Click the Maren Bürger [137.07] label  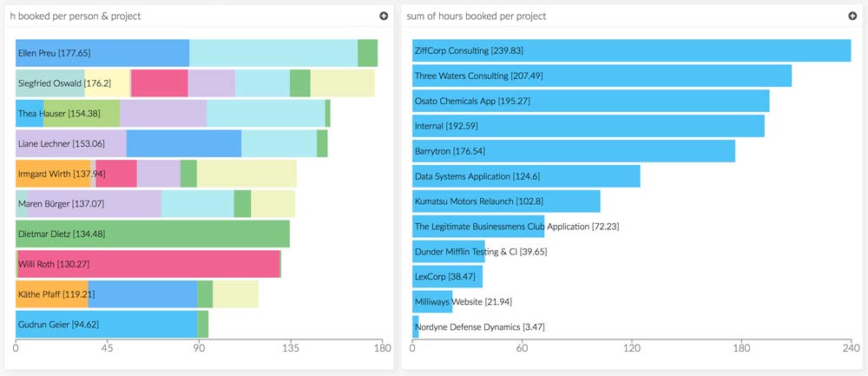pos(62,204)
